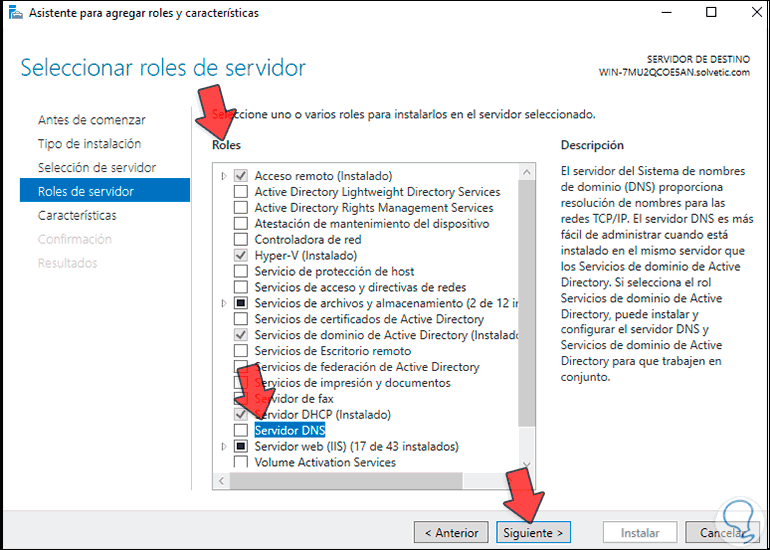Select the Acceso remoto (Instalado) row
This screenshot has height=550, width=770.
323,176
